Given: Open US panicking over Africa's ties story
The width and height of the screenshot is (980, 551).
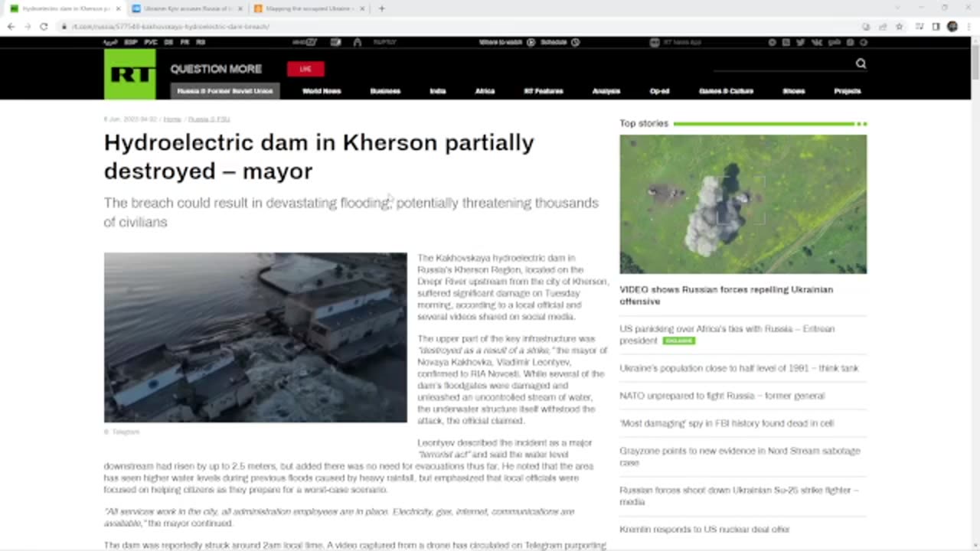Looking at the screenshot, I should point(727,334).
